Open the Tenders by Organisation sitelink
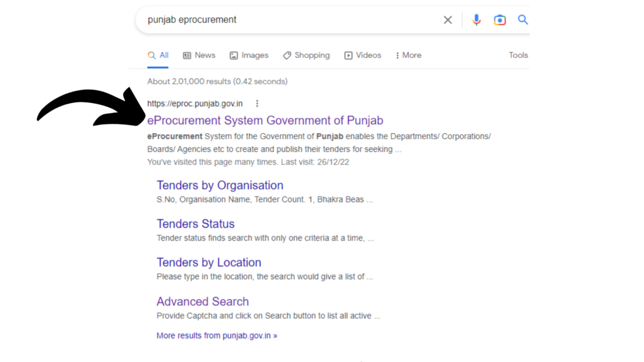This screenshot has width=644, height=362. coord(219,185)
